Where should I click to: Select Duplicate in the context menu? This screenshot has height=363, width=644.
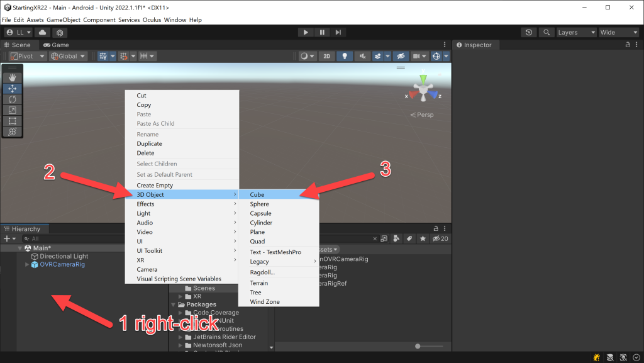pyautogui.click(x=182, y=143)
